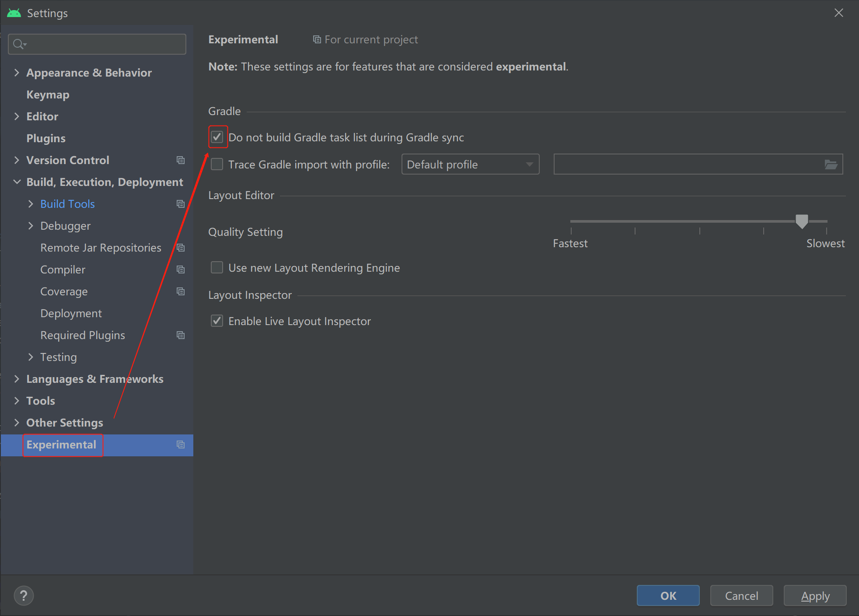Viewport: 859px width, 616px height.
Task: Click the For current project text
Action: point(371,40)
